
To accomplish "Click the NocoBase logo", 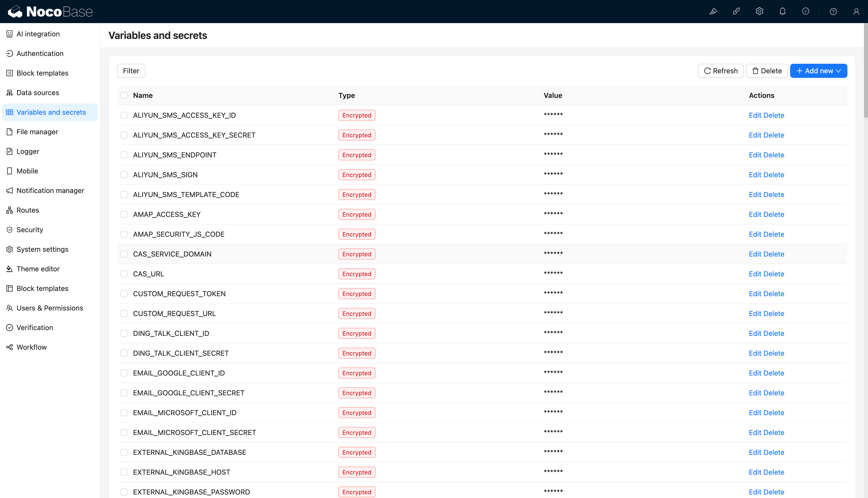I will coord(50,12).
